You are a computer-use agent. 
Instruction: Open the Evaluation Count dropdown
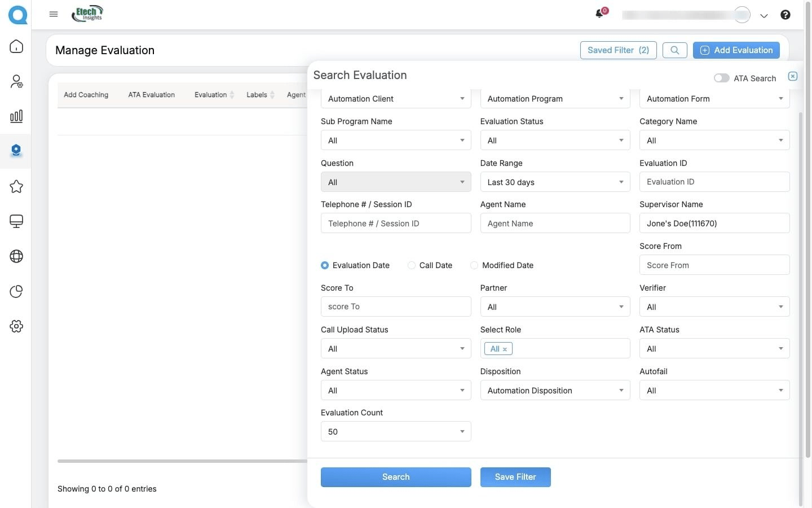pos(395,432)
